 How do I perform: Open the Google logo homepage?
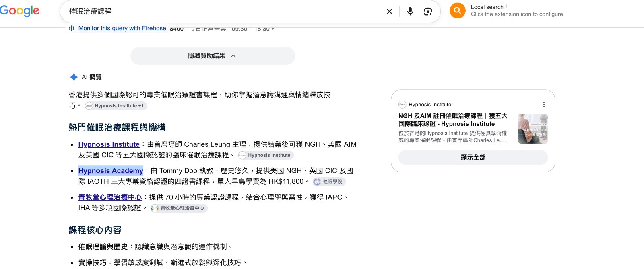click(x=20, y=11)
